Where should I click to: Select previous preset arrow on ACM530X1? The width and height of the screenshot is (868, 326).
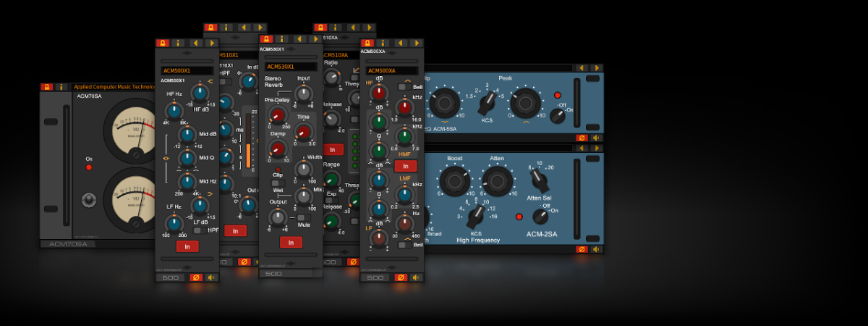tap(299, 38)
